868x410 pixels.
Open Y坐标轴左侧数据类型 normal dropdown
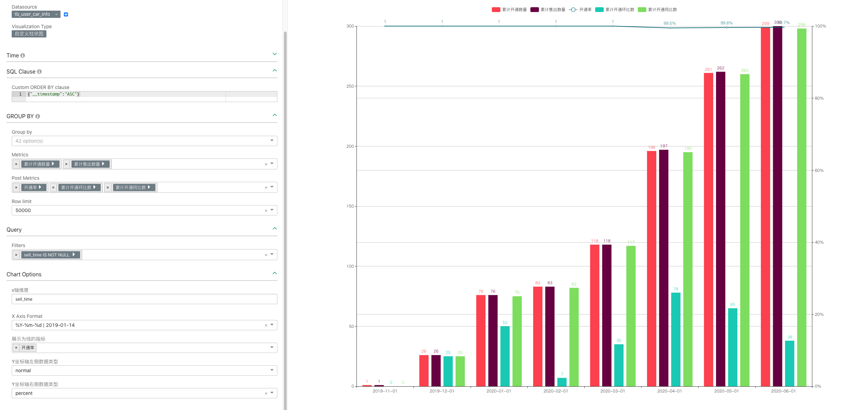coord(144,370)
